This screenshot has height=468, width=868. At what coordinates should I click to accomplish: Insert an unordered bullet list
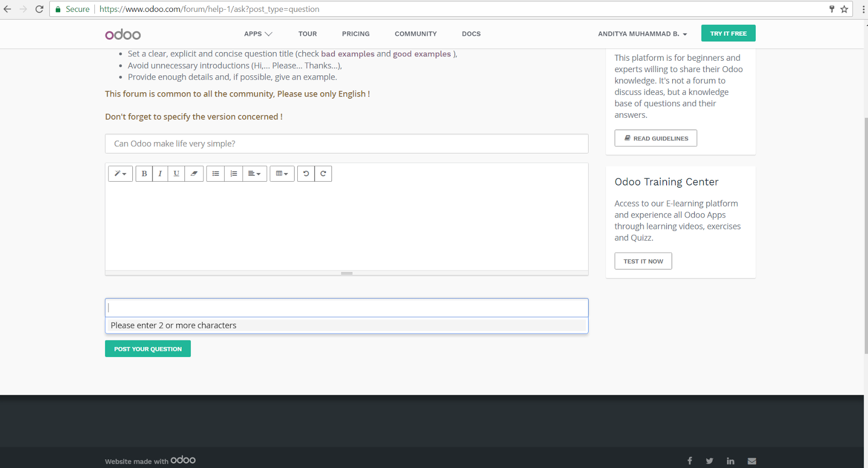click(215, 174)
